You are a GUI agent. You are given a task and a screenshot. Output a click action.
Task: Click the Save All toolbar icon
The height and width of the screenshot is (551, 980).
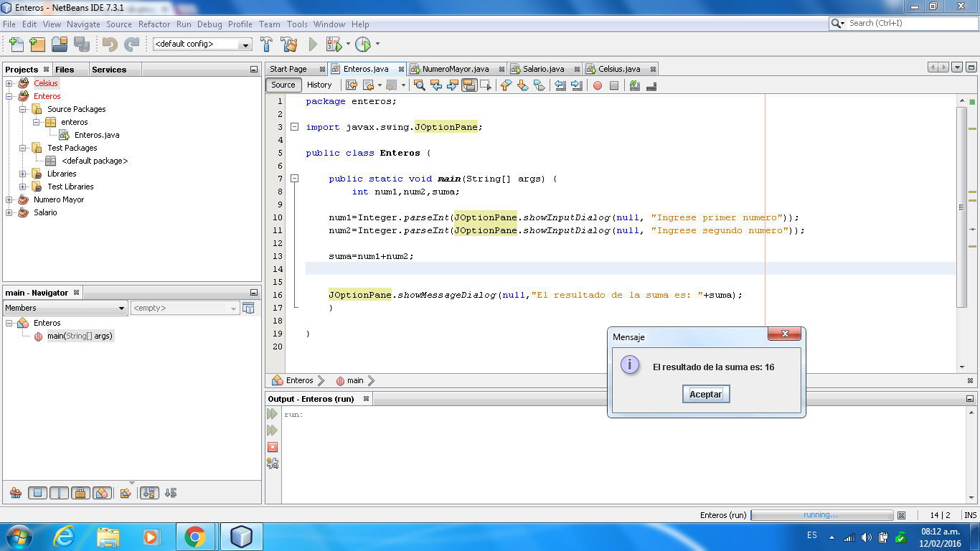82,44
